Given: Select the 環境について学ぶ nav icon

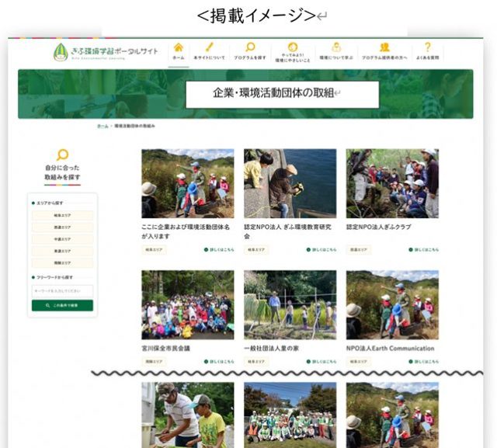Looking at the screenshot, I should 336,48.
